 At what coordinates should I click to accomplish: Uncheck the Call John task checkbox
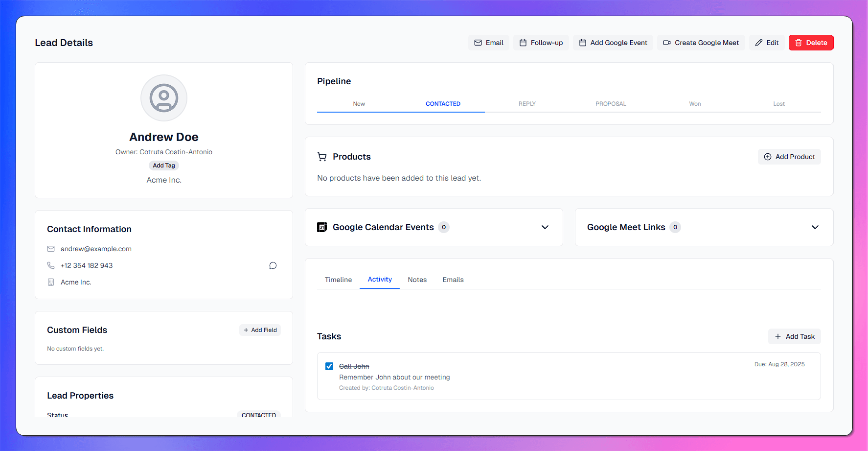(329, 366)
